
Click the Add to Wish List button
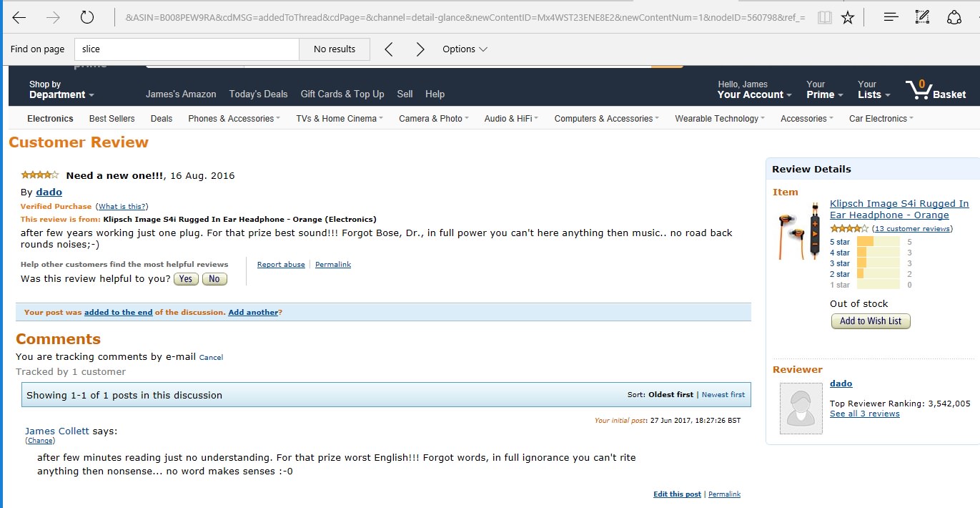tap(871, 321)
